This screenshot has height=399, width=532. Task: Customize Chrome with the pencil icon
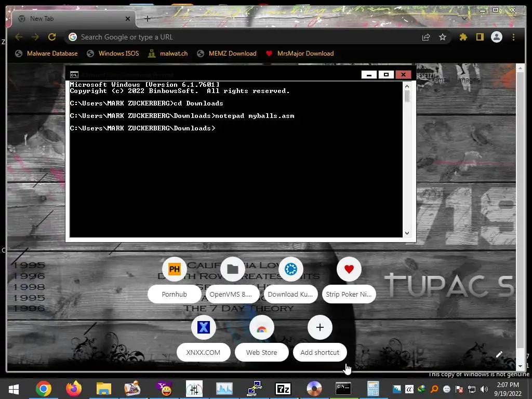point(499,354)
